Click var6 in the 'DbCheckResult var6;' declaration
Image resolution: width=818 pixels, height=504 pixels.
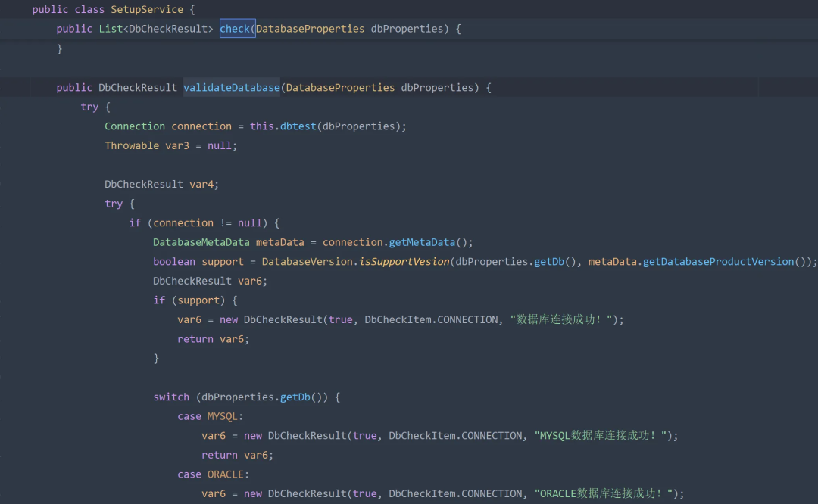pyautogui.click(x=250, y=281)
